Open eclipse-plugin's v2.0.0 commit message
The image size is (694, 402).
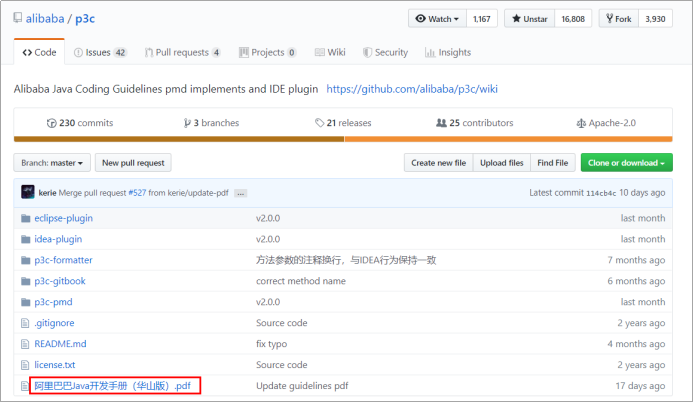[x=268, y=218]
